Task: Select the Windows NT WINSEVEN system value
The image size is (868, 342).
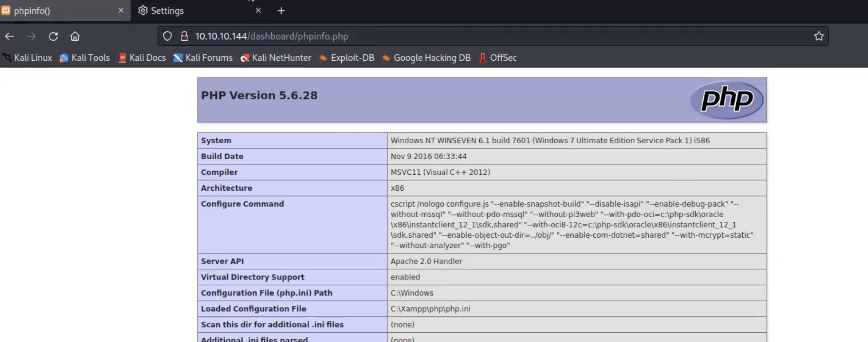Action: (550, 140)
